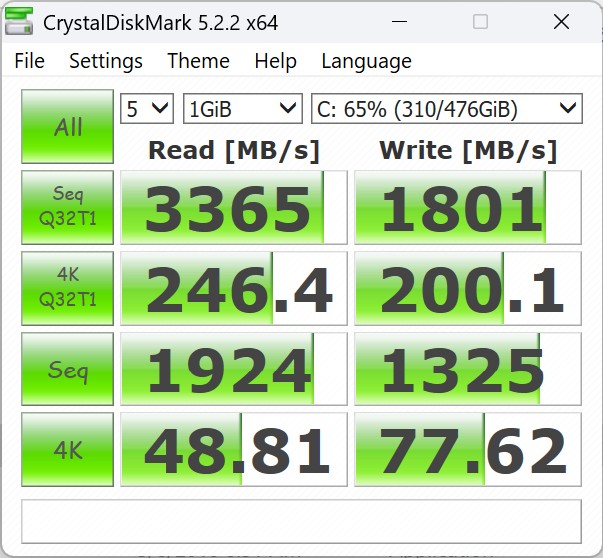Screen dimensions: 603x558
Task: Start the 4K benchmark
Action: click(68, 450)
